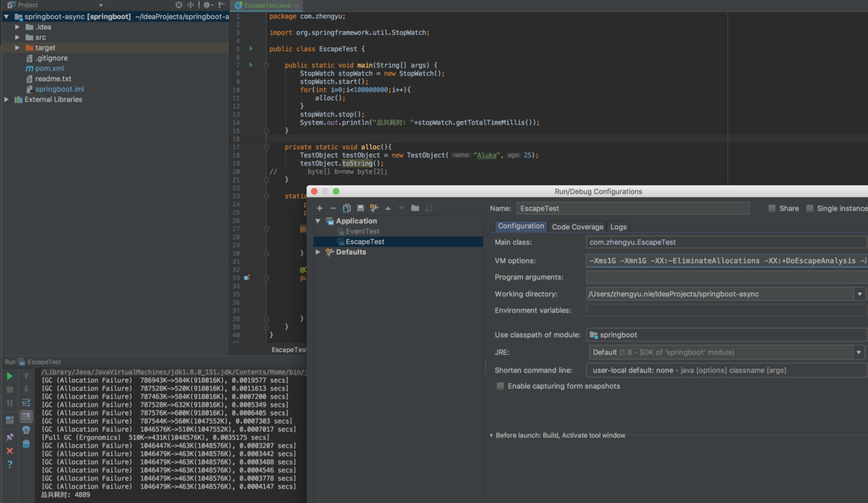The width and height of the screenshot is (868, 503).
Task: Select EventTest configuration in the list
Action: point(362,232)
